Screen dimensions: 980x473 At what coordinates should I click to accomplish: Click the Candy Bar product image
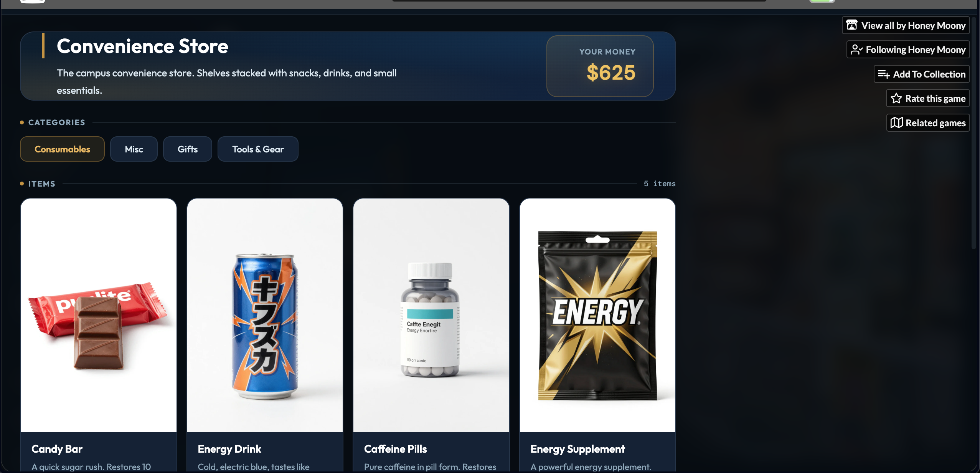[99, 315]
